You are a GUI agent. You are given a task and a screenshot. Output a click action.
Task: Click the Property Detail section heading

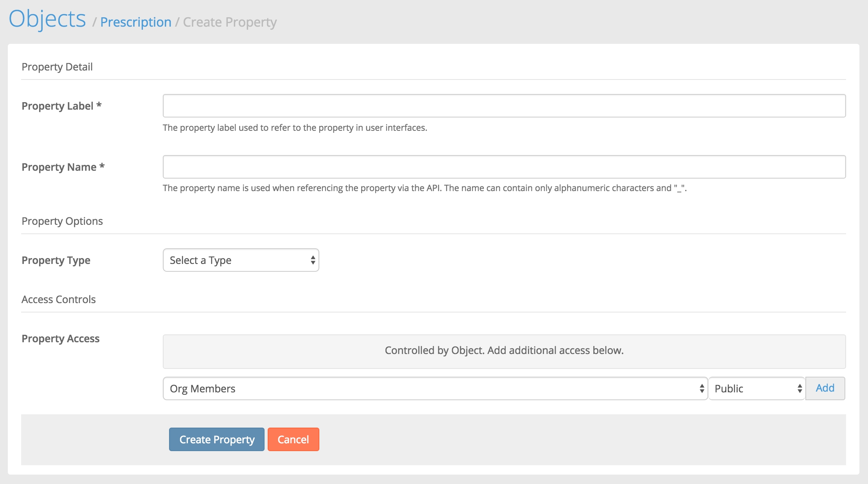(57, 67)
